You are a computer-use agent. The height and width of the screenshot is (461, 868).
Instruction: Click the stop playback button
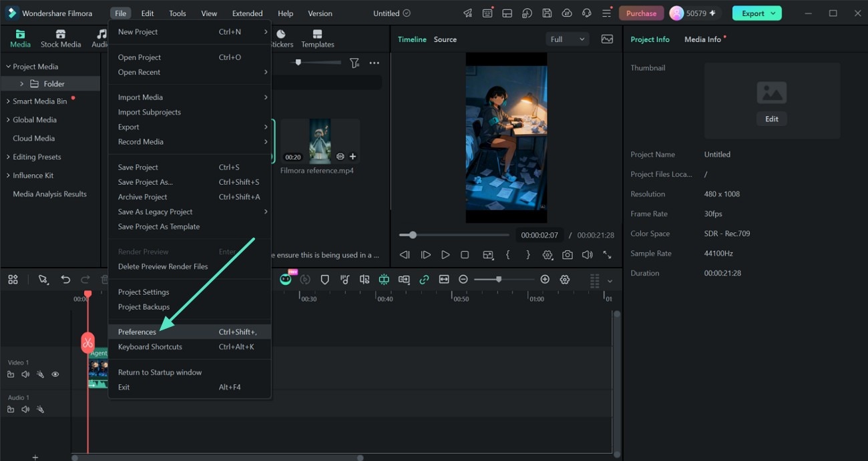pos(465,255)
